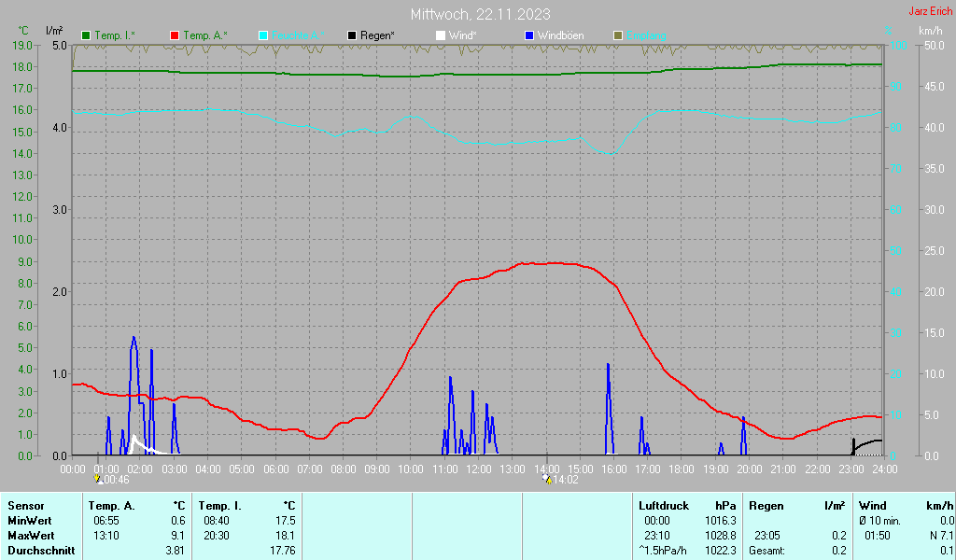
Task: Click the red Temp. A. legend square
Action: pyautogui.click(x=175, y=35)
